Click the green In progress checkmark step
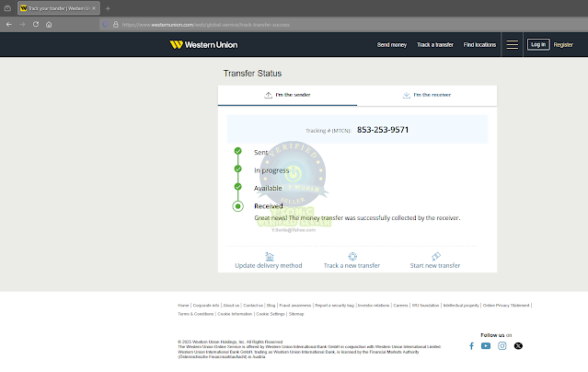 click(x=237, y=169)
